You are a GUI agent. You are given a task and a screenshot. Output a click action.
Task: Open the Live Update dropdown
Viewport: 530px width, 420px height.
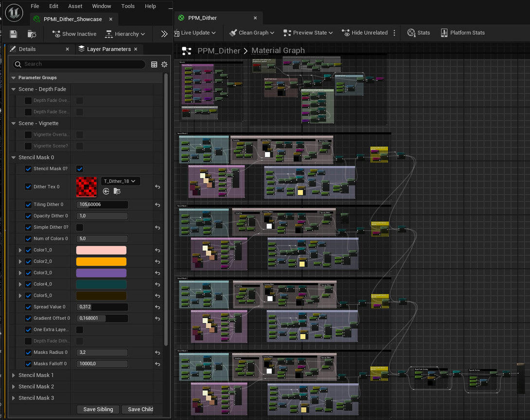point(194,33)
